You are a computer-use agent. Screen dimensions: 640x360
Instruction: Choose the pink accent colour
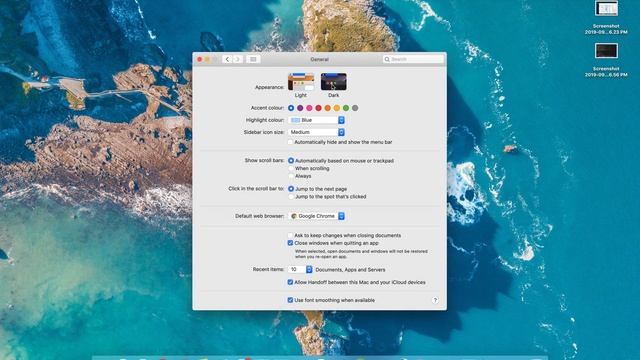point(309,108)
